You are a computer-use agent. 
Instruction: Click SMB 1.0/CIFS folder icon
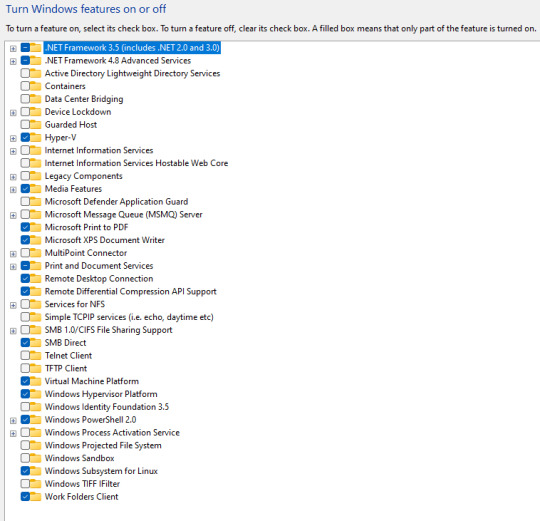click(35, 330)
